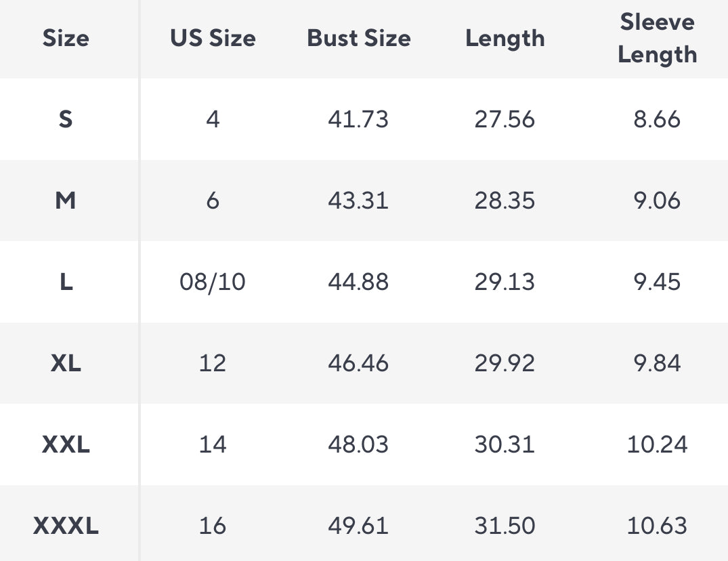Select the S size row label

pos(66,120)
